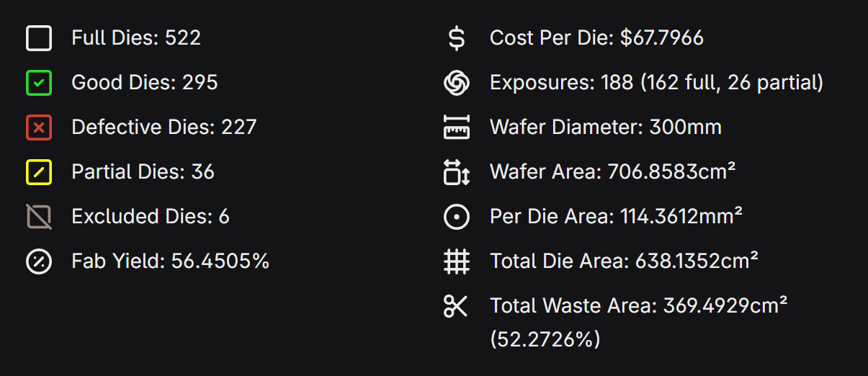Click the Cost Per Die: $67.7966 text
This screenshot has width=868, height=376.
click(x=597, y=37)
